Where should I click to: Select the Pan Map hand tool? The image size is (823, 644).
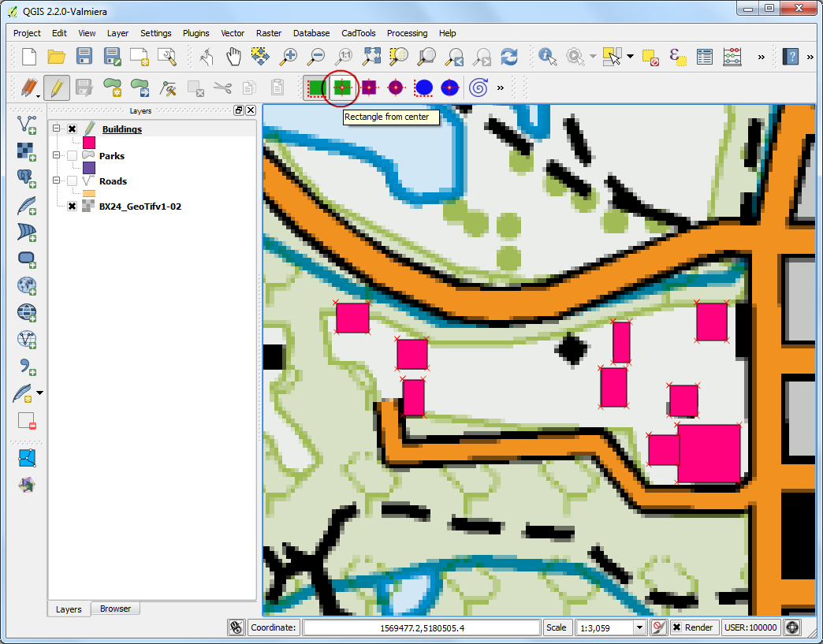tap(233, 56)
